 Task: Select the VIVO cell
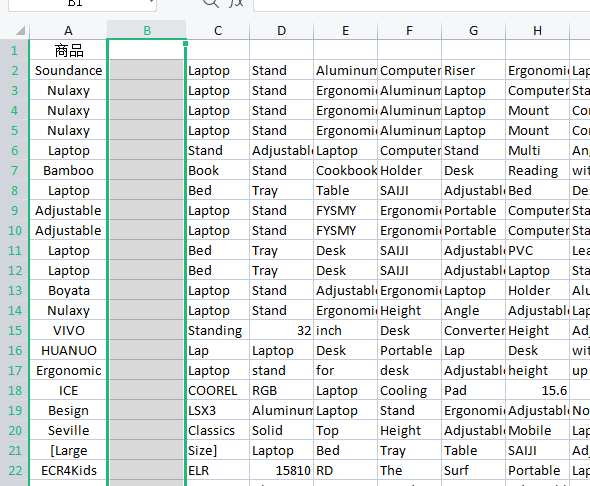tap(68, 330)
